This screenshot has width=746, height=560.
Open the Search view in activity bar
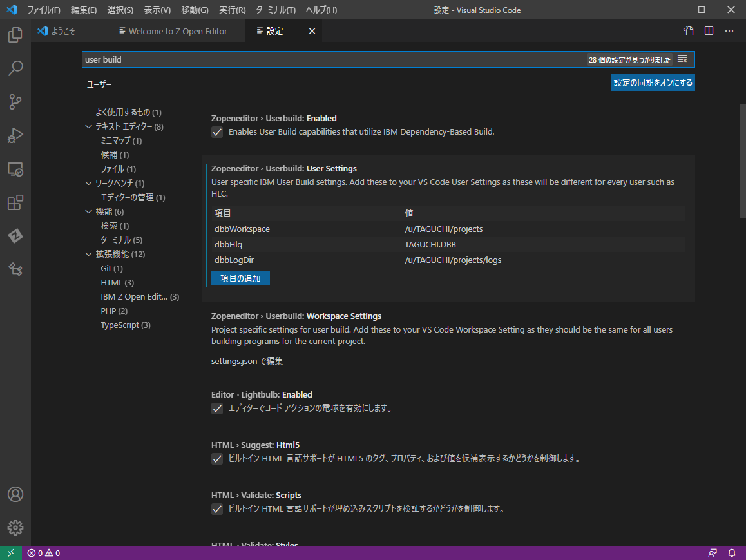pos(15,68)
